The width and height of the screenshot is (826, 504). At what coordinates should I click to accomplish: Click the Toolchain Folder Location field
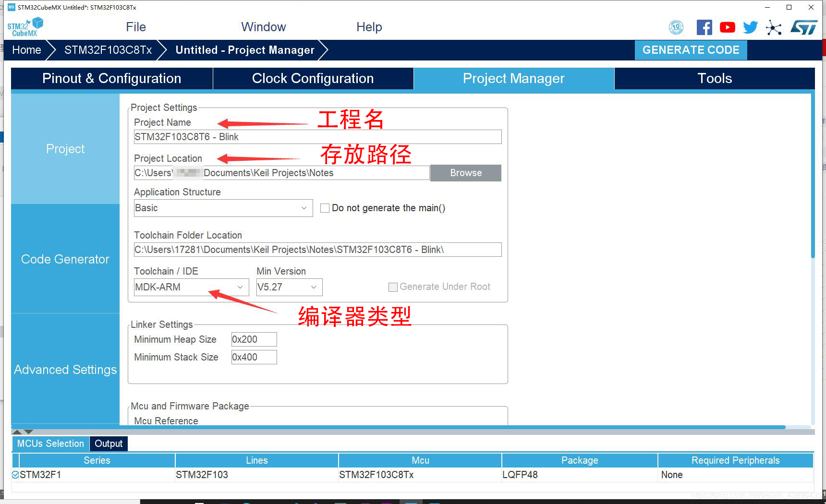317,250
